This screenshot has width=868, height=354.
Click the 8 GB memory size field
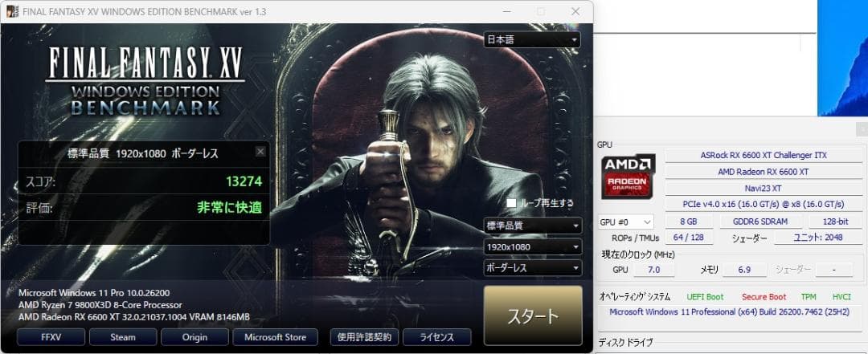coord(689,222)
